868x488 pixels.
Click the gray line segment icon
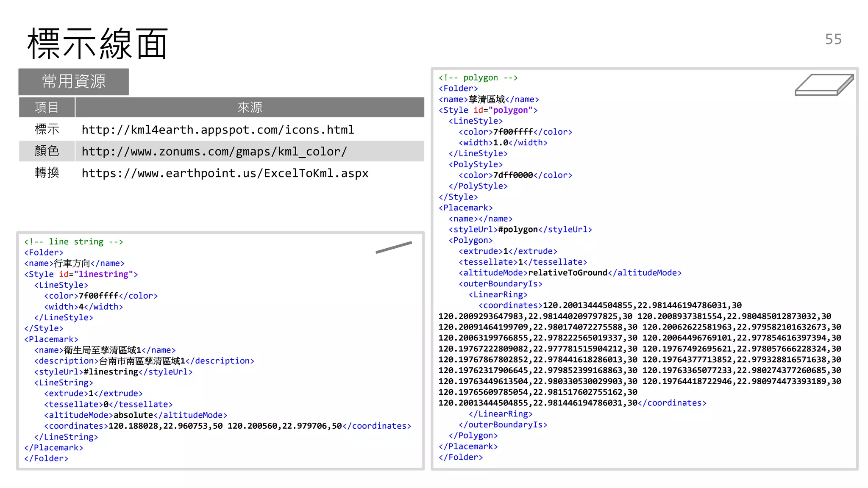point(393,247)
